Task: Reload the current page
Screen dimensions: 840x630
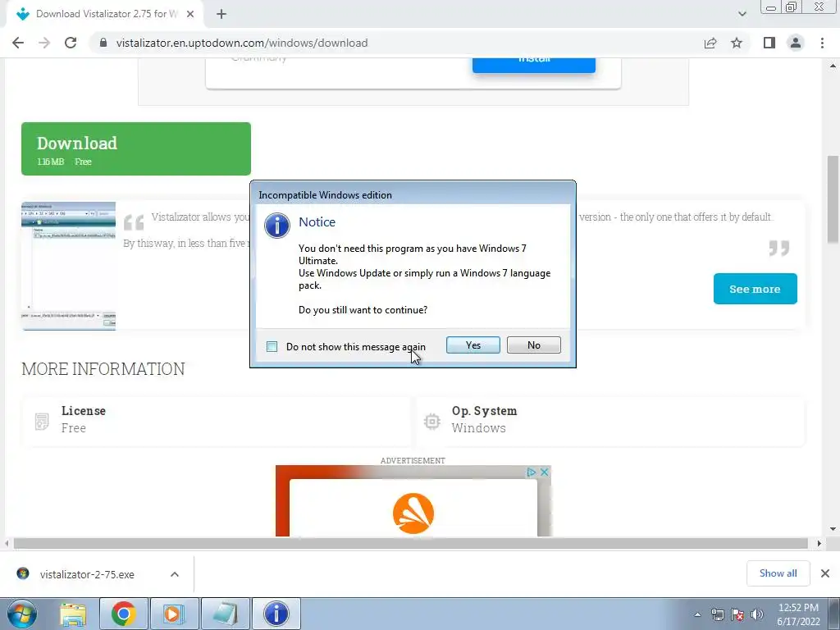Action: [x=71, y=43]
